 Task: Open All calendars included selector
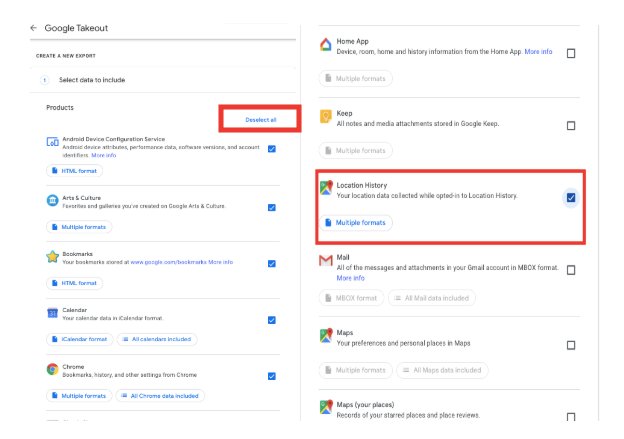(157, 339)
